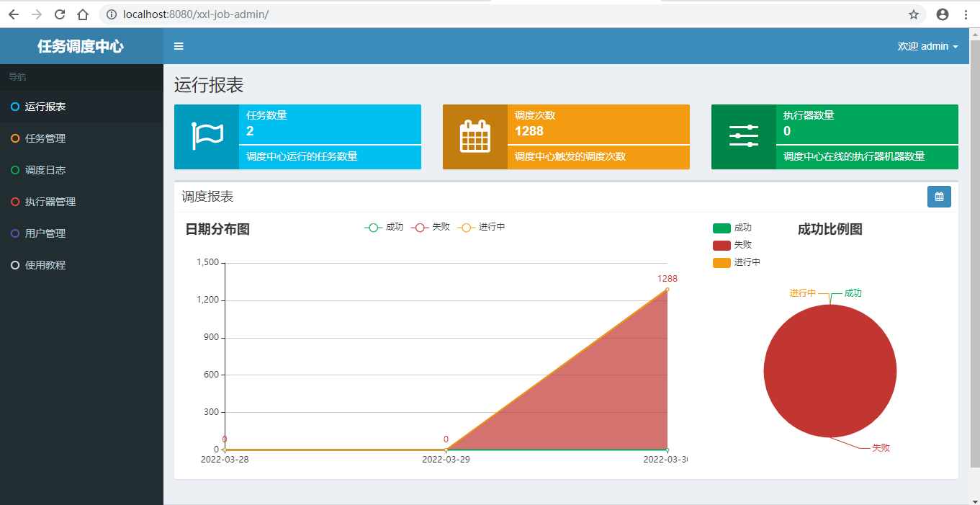This screenshot has width=980, height=505.
Task: Click the 运行报表 page heading
Action: [x=209, y=85]
